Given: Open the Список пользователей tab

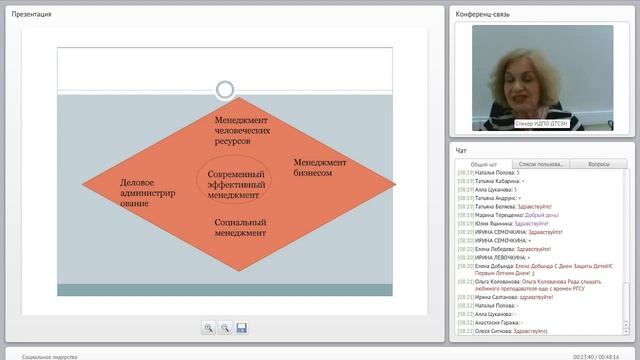Looking at the screenshot, I should coord(541,164).
